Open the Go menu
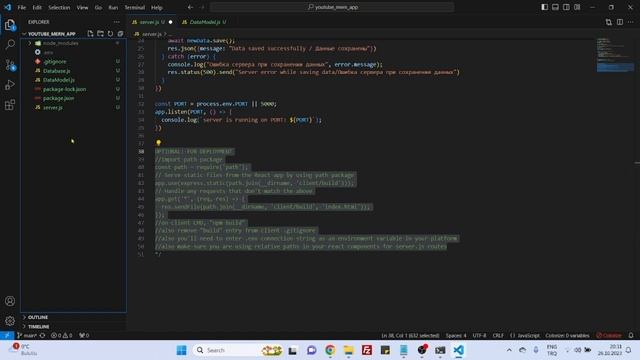This screenshot has width=640, height=360. pyautogui.click(x=98, y=7)
